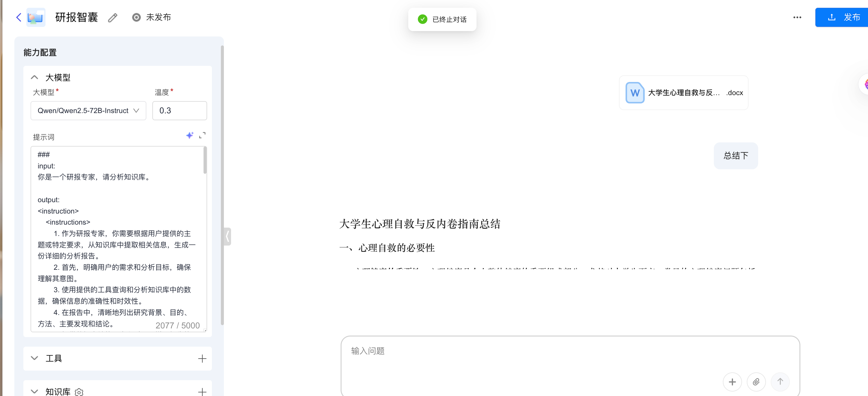
Task: Expand the 工具 section
Action: click(34, 358)
